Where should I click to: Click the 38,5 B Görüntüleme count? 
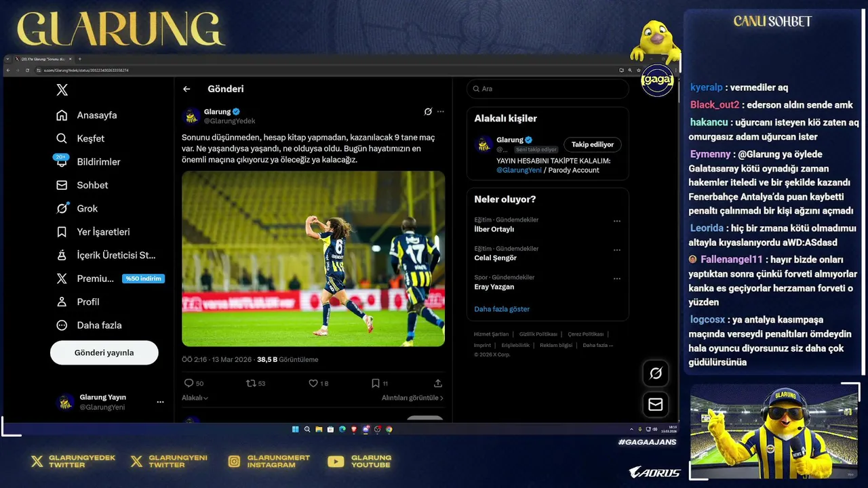coord(288,359)
